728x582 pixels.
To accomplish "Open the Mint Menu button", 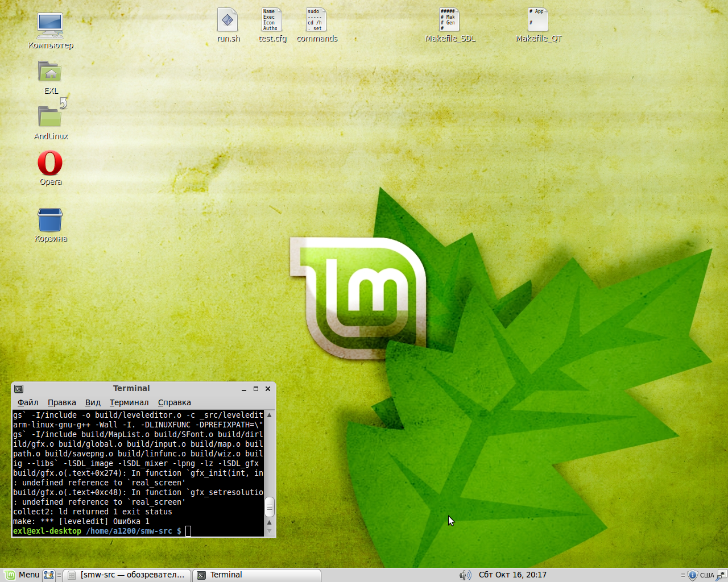I will [22, 575].
